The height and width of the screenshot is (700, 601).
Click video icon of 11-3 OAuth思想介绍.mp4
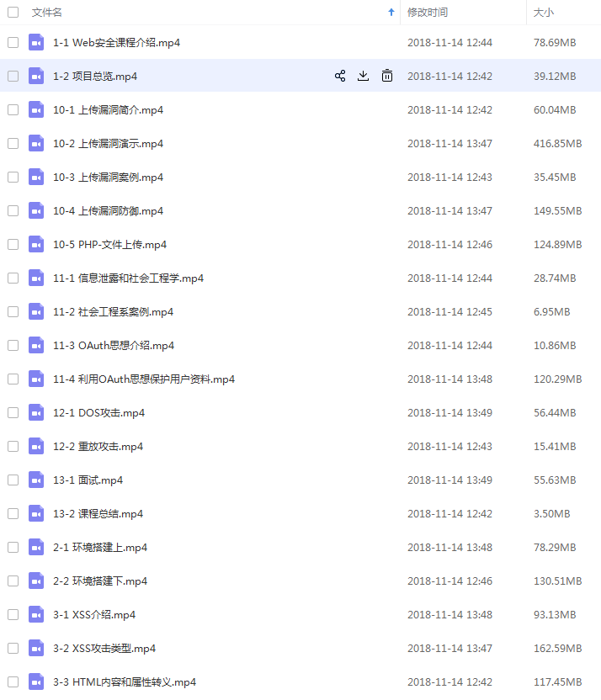(36, 346)
